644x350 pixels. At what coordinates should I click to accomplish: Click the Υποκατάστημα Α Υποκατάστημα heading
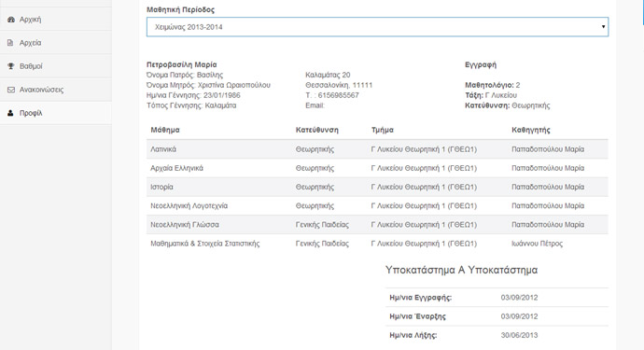point(461,270)
